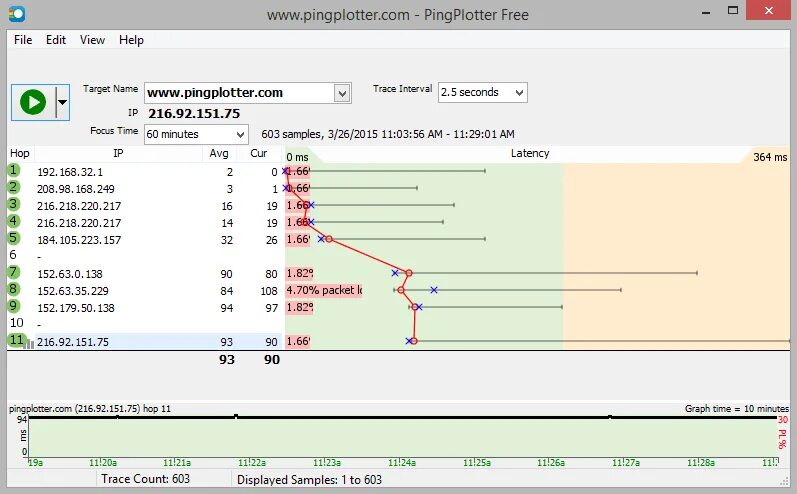This screenshot has width=797, height=494.
Task: Click the 364 ms latency scale label
Action: [x=770, y=157]
